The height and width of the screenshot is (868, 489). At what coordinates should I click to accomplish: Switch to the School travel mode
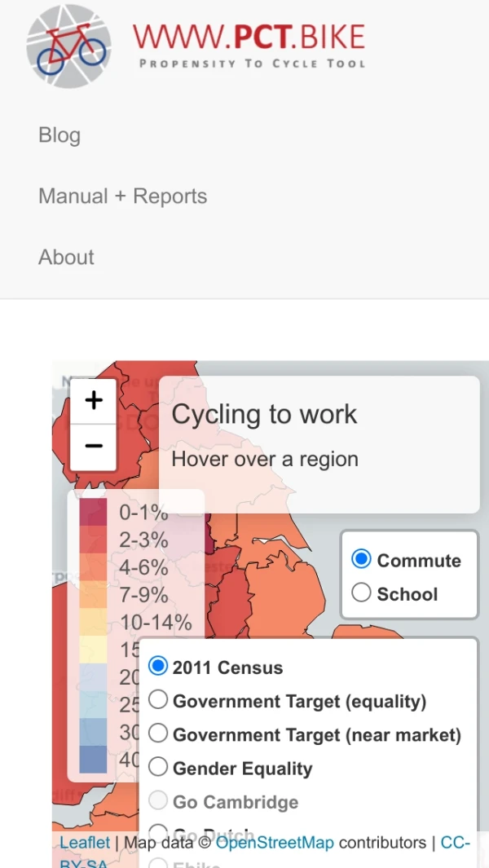360,593
